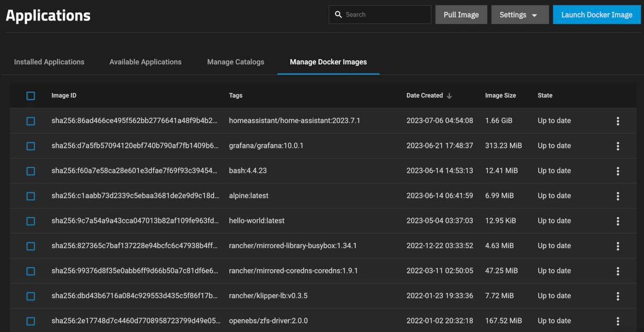Sort the table by the Image Size column
Image resolution: width=644 pixels, height=332 pixels.
coord(500,96)
